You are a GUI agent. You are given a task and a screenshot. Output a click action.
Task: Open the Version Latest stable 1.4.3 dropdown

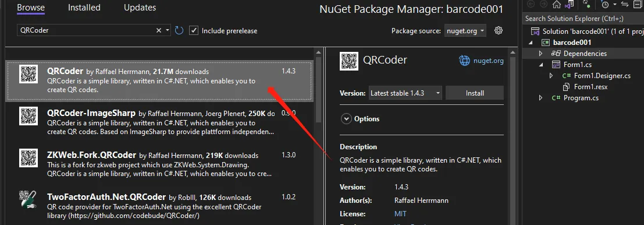coord(405,93)
